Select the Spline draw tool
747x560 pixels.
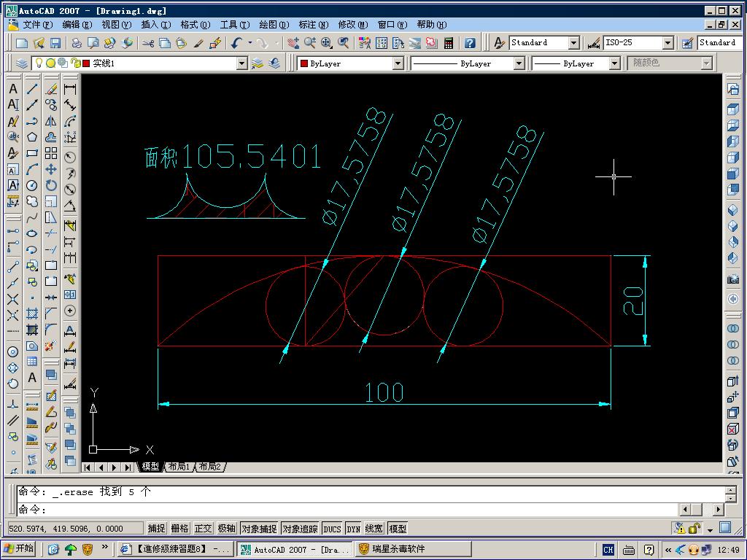(x=32, y=218)
